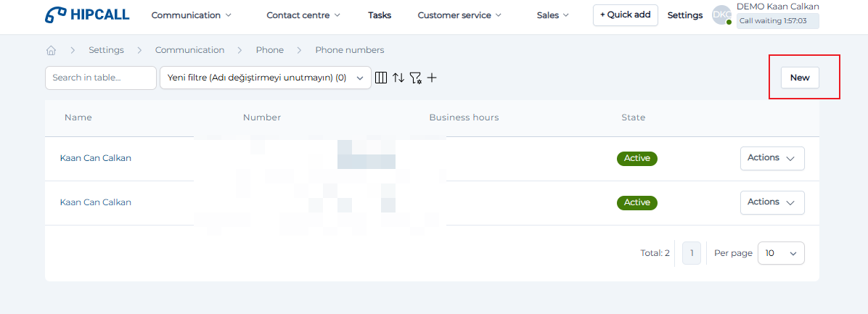Open Actions dropdown for first phone number

[x=771, y=158]
